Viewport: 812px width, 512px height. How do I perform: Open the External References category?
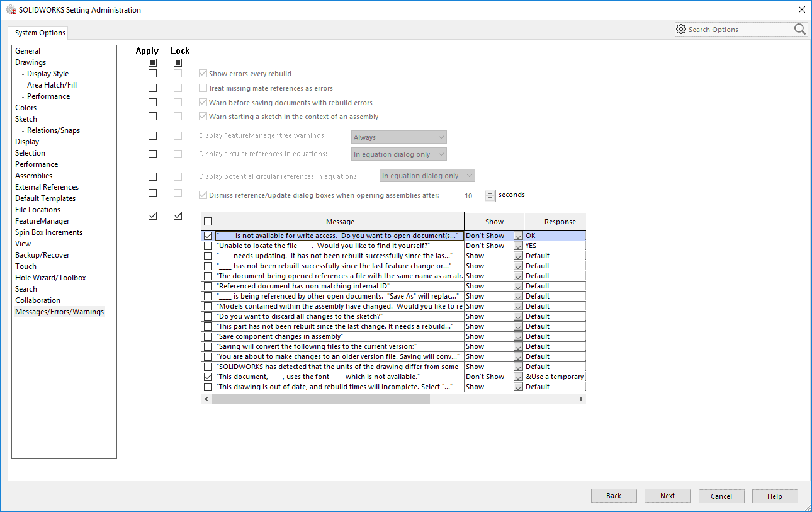(x=47, y=187)
